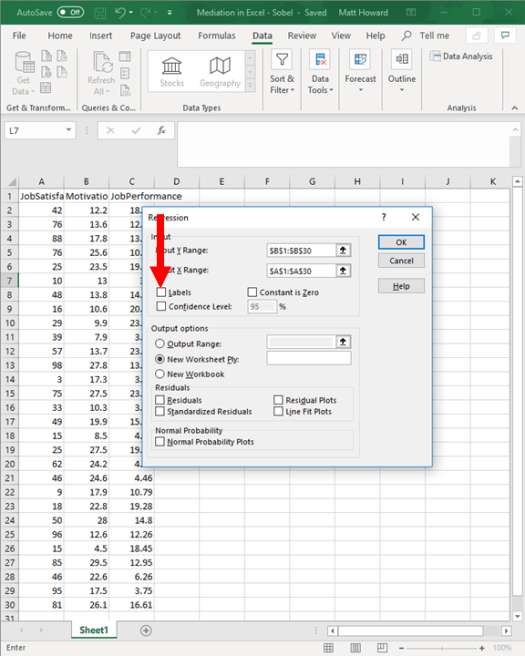Collapse the ribbon with the chevron
Image resolution: width=525 pixels, height=656 pixels.
[515, 108]
